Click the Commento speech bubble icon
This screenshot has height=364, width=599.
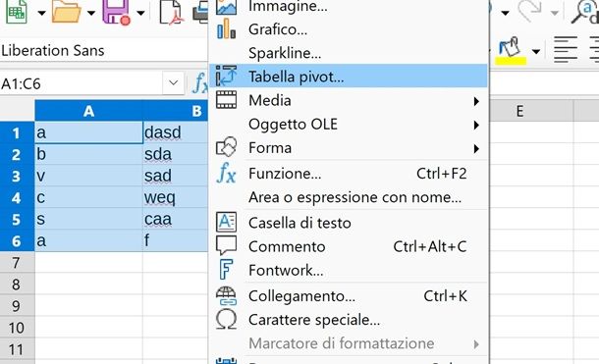tap(226, 245)
